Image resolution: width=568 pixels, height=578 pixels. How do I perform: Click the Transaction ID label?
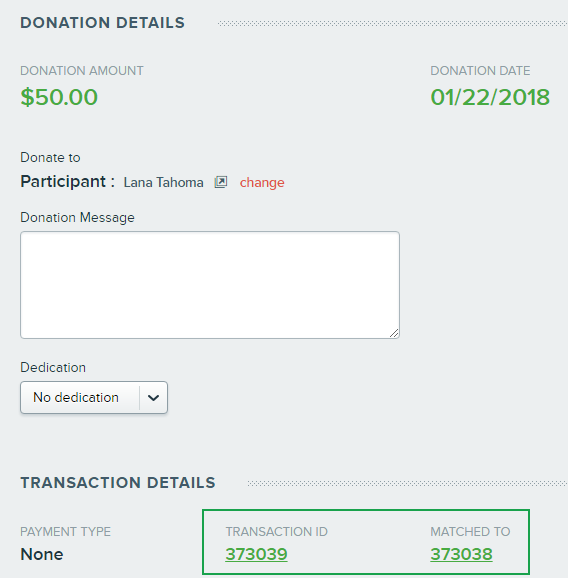(x=276, y=532)
